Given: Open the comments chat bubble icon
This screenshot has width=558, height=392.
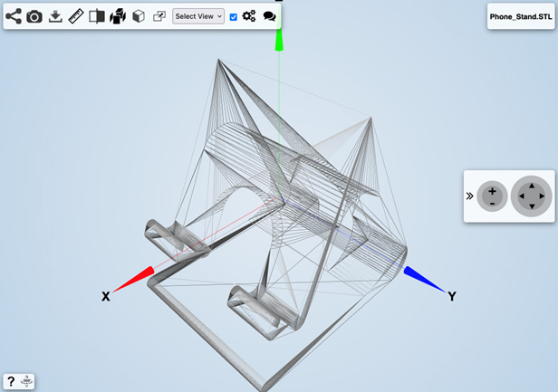Looking at the screenshot, I should (269, 16).
